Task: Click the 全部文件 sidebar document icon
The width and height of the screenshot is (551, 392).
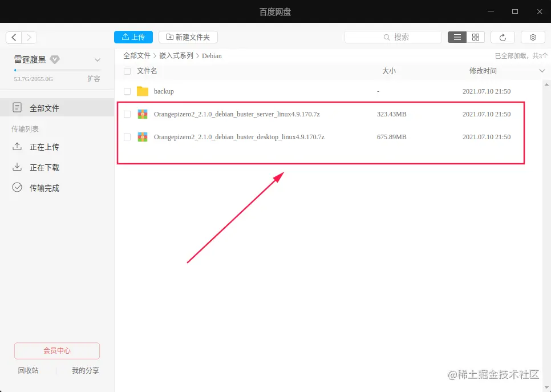Action: click(x=17, y=107)
